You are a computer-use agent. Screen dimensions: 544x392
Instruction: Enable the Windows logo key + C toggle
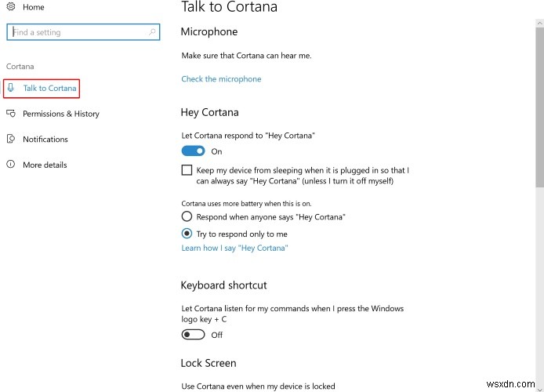pos(193,335)
